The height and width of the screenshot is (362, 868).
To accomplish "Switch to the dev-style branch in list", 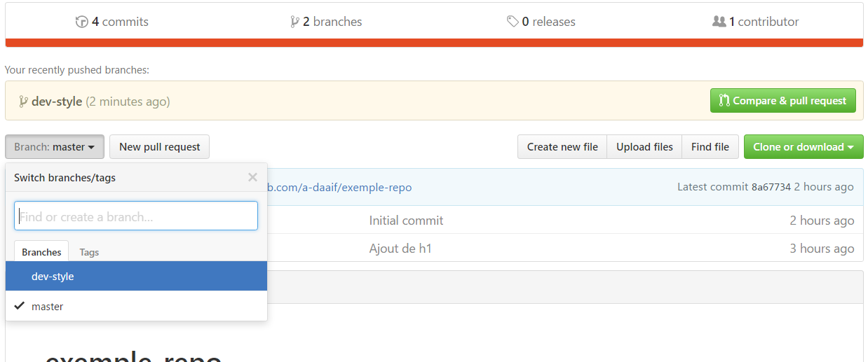I will (53, 277).
